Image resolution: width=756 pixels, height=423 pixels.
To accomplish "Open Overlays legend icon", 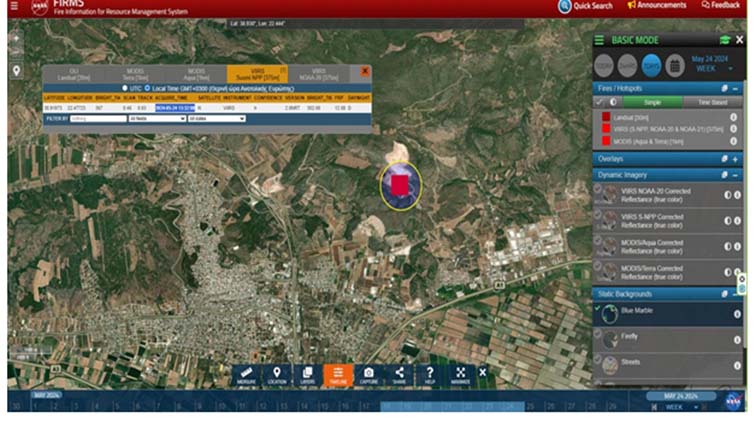I will [724, 159].
